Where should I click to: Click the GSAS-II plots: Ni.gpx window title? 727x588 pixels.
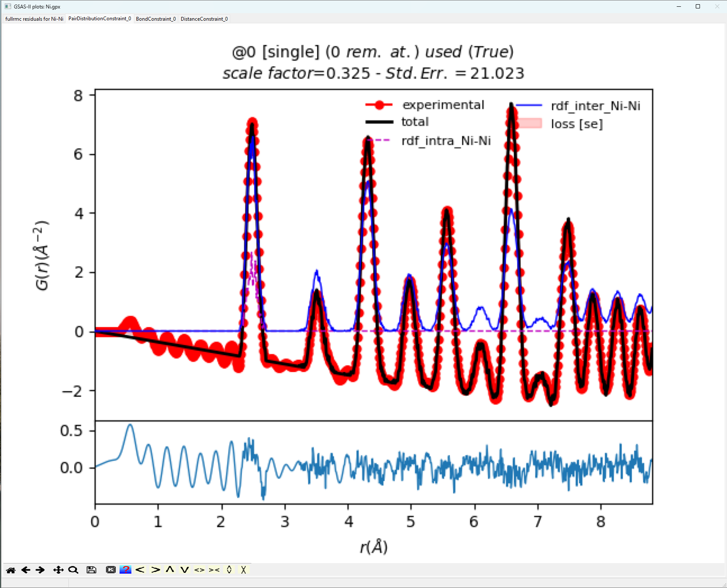pos(37,7)
